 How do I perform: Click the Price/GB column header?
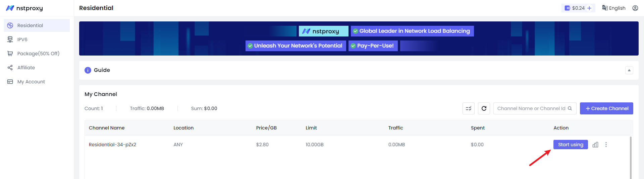266,128
